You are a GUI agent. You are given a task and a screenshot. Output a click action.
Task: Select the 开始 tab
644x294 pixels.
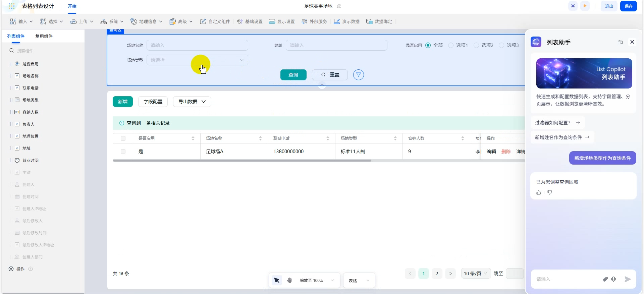click(x=72, y=6)
